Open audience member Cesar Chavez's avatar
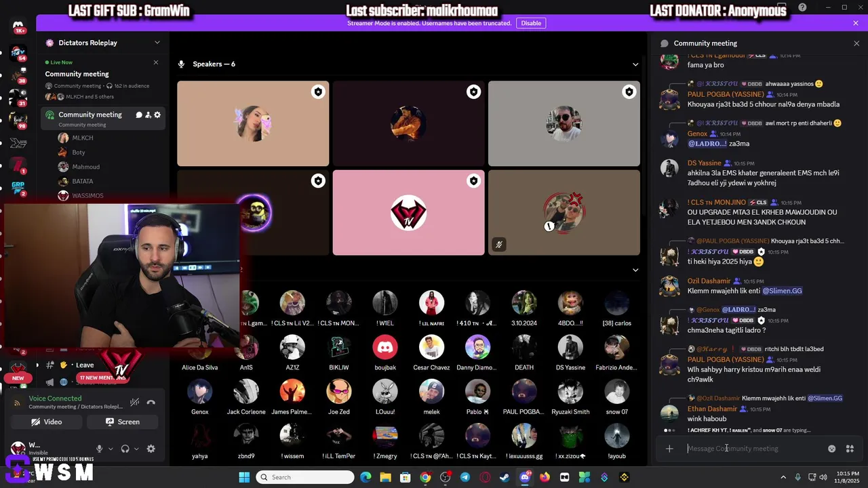The image size is (868, 488). 431,347
